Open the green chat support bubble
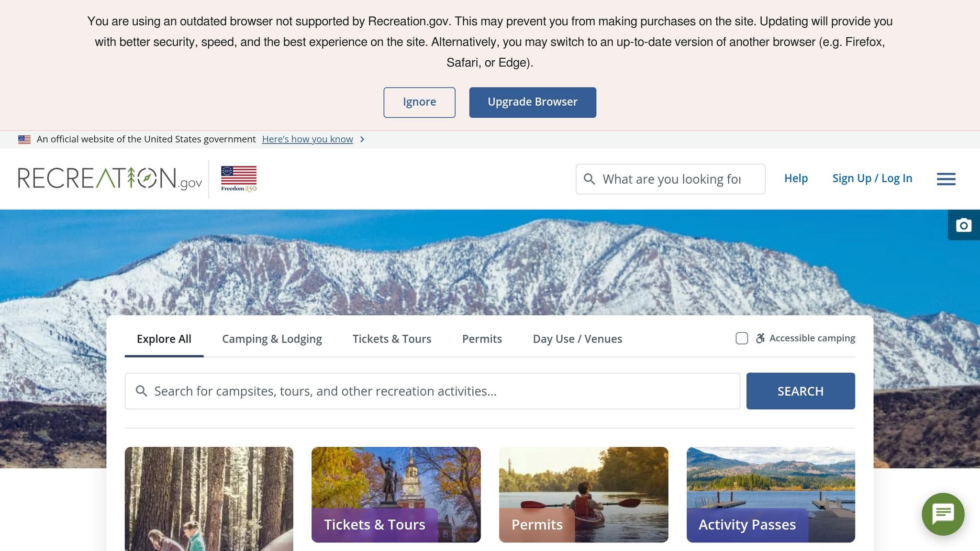Image resolution: width=980 pixels, height=551 pixels. click(943, 514)
